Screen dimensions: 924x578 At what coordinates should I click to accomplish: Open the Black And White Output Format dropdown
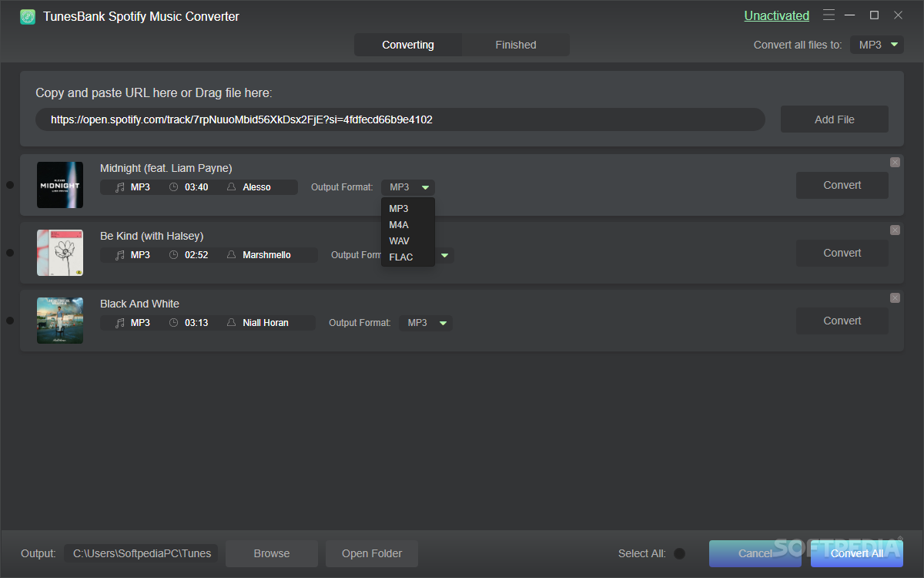pyautogui.click(x=426, y=323)
